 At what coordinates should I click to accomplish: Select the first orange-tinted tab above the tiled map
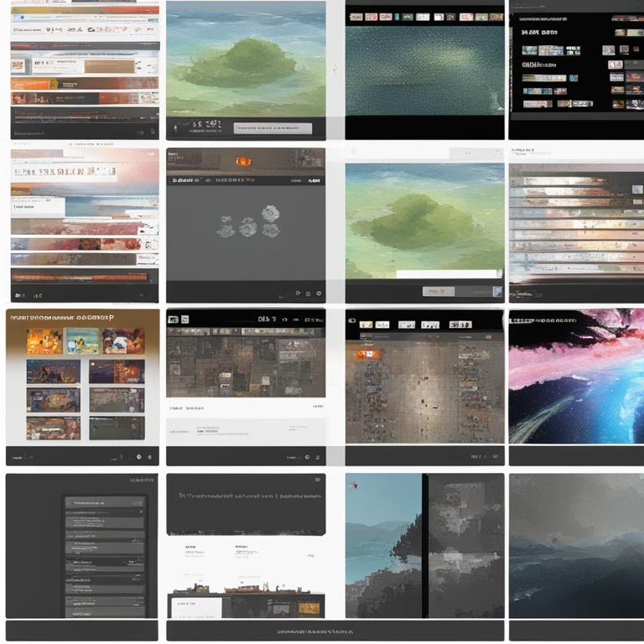point(366,325)
